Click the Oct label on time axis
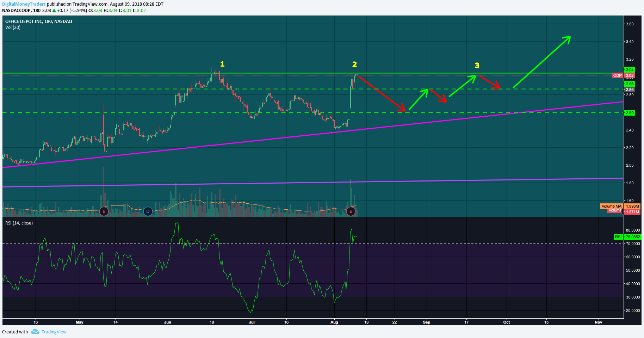Image resolution: width=644 pixels, height=338 pixels. coord(507,322)
